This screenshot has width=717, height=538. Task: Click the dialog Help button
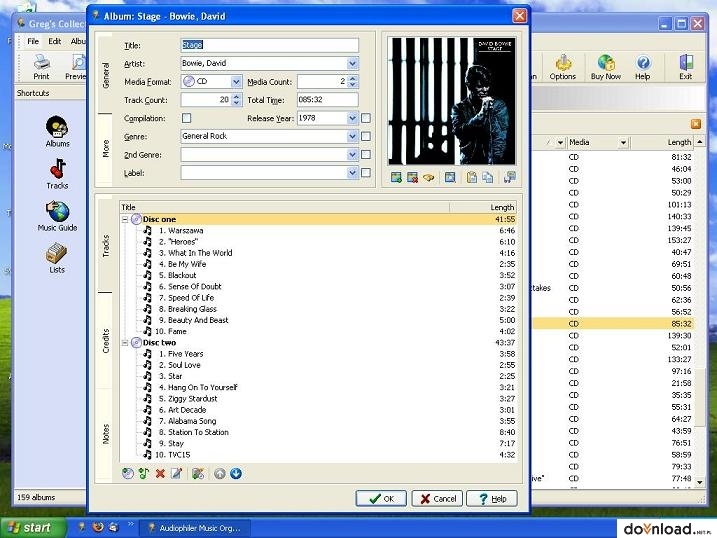[x=492, y=499]
